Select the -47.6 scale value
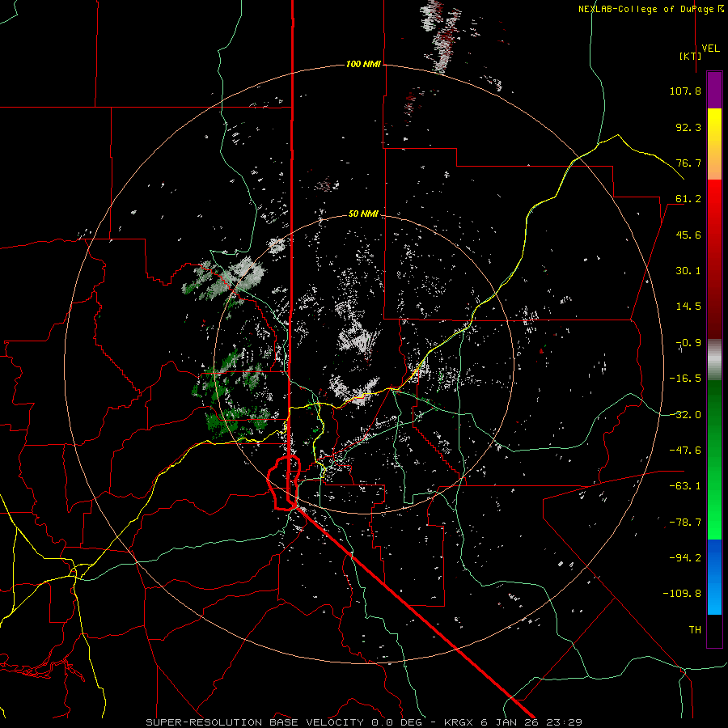This screenshot has width=728, height=728. 685,451
